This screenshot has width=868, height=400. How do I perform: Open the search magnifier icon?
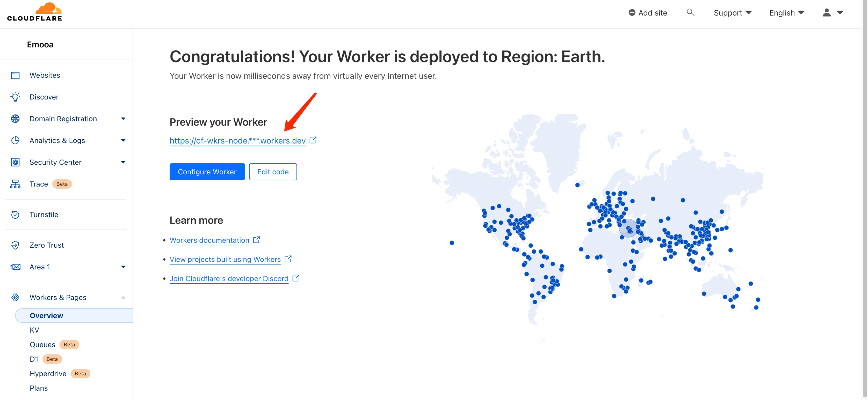tap(690, 12)
